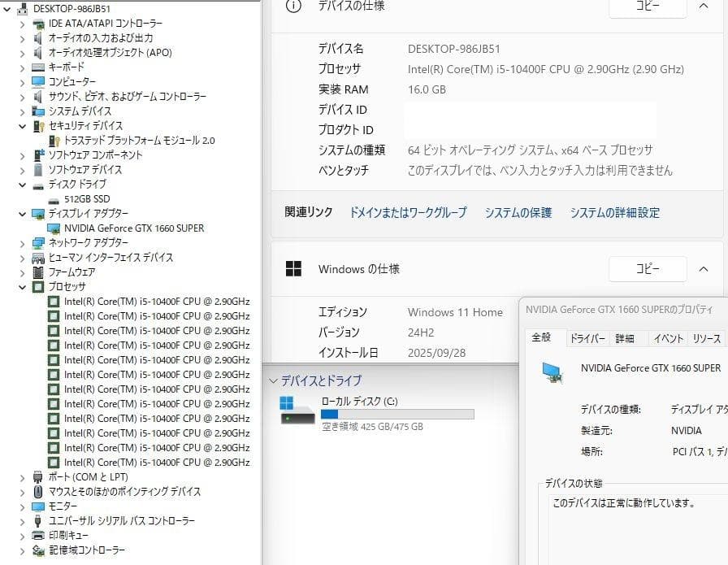728x565 pixels.
Task: Open the システムの詳細設定 link
Action: (x=614, y=212)
